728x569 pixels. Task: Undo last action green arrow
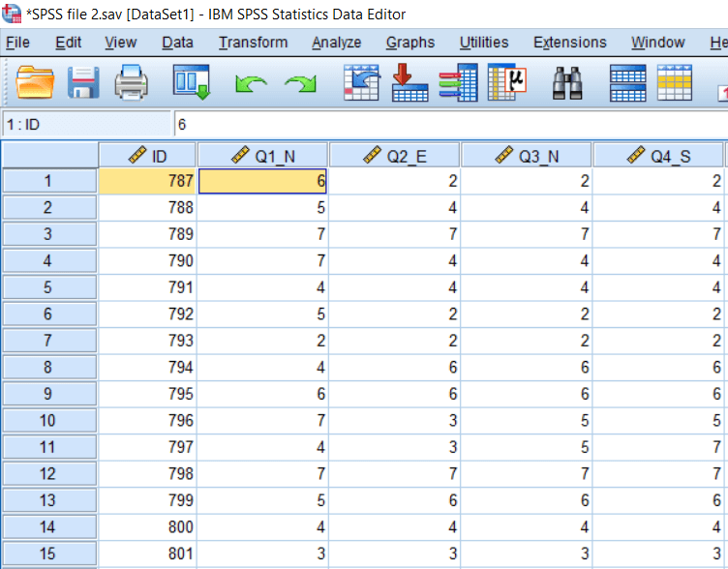(251, 83)
